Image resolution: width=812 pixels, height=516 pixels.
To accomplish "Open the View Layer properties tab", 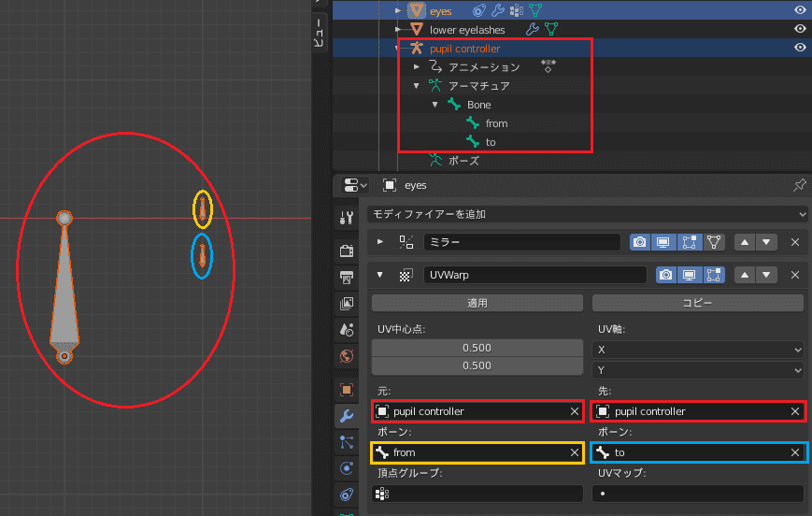I will click(x=347, y=303).
